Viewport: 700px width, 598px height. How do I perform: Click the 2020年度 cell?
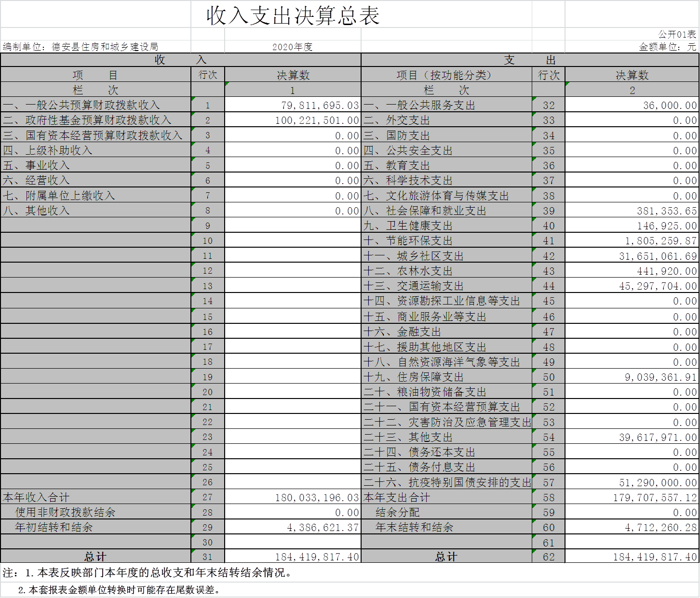pyautogui.click(x=293, y=47)
